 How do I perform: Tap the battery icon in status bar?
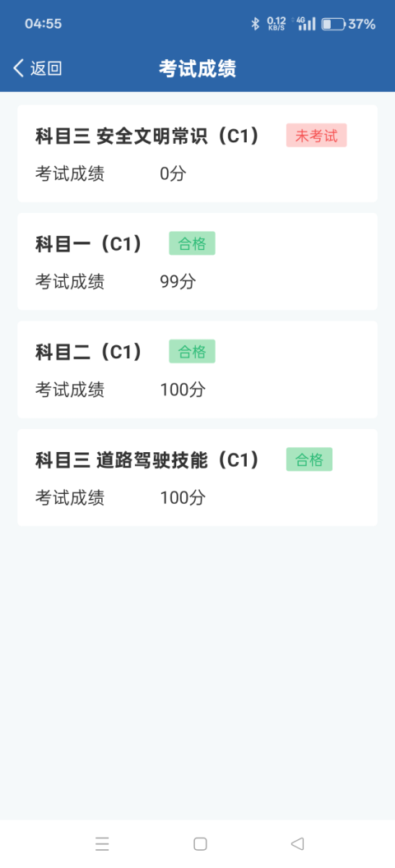[333, 24]
